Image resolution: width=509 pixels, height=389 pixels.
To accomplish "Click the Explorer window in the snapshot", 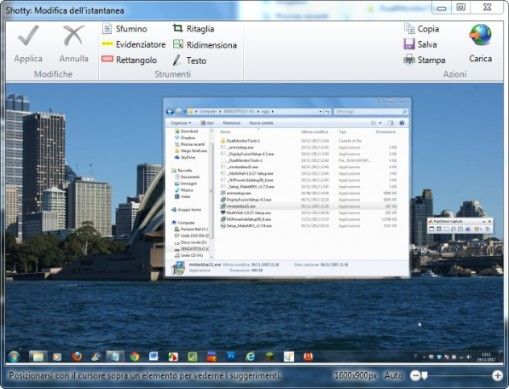I will click(287, 187).
